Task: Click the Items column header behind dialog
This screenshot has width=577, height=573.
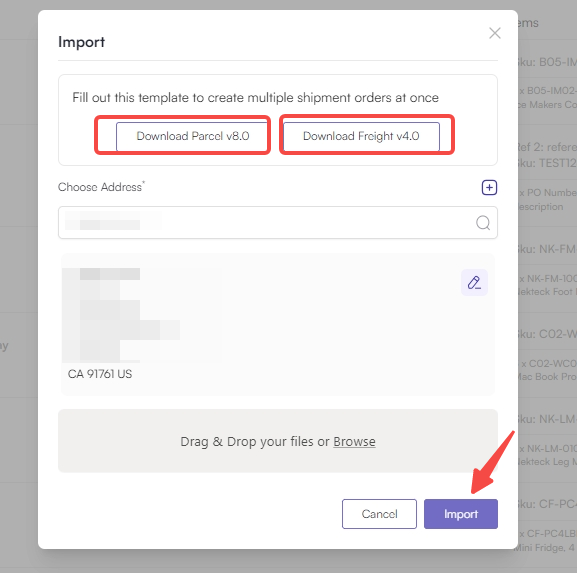Action: (528, 23)
